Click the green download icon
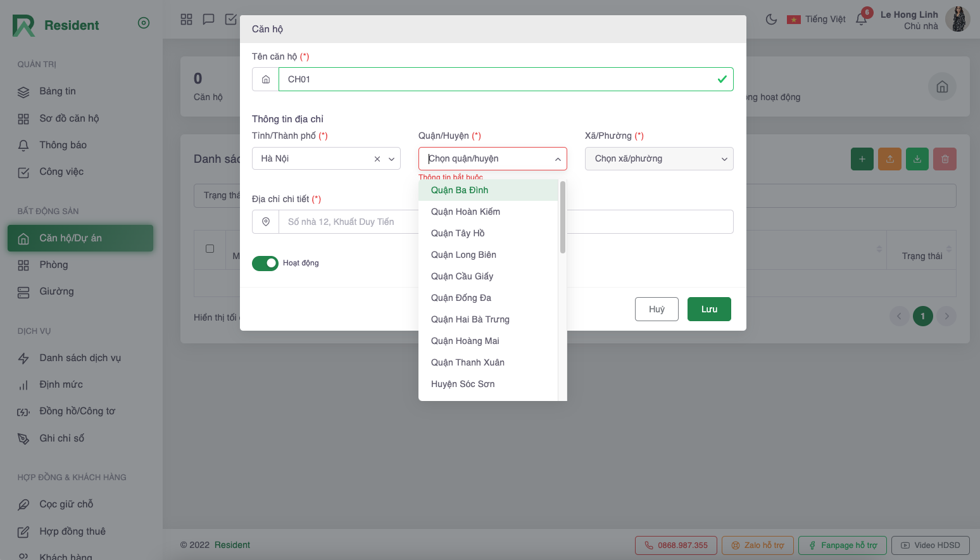Screen dimensions: 980x560 point(917,159)
